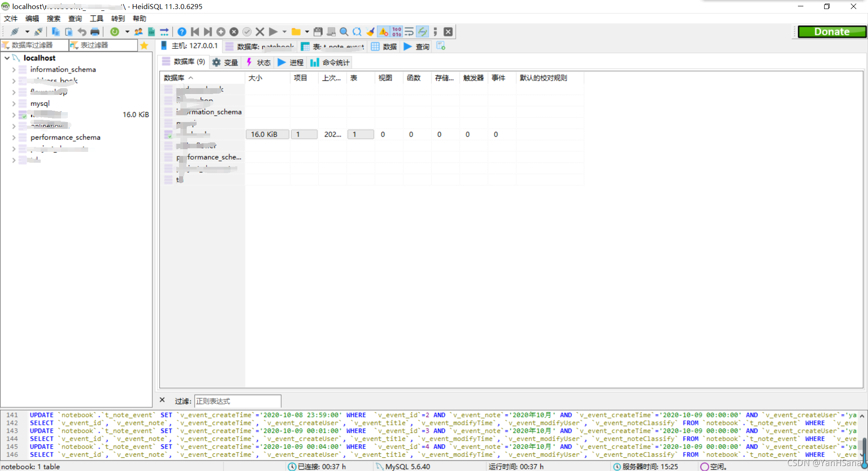Click the magnifier find text icon

(344, 32)
